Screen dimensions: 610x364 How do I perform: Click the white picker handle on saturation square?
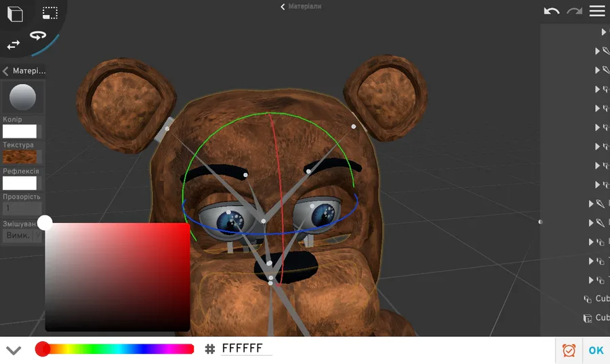tap(45, 223)
